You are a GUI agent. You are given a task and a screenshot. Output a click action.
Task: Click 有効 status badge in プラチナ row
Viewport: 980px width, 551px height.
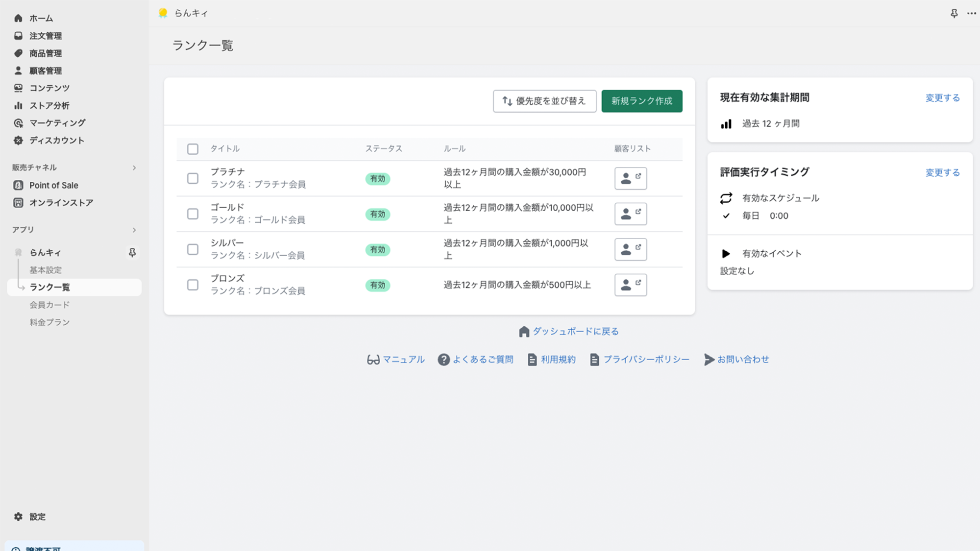click(x=378, y=179)
